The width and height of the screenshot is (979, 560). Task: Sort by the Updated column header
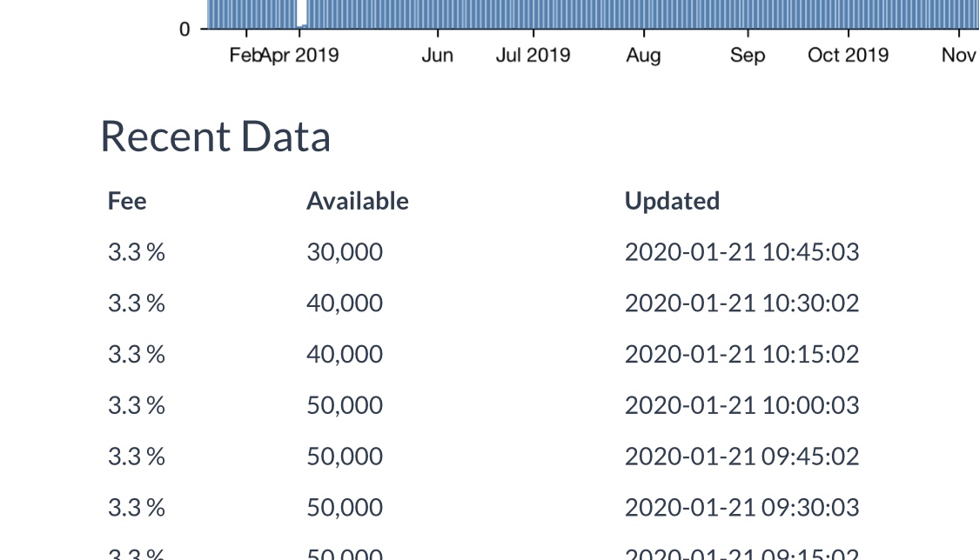click(x=672, y=201)
